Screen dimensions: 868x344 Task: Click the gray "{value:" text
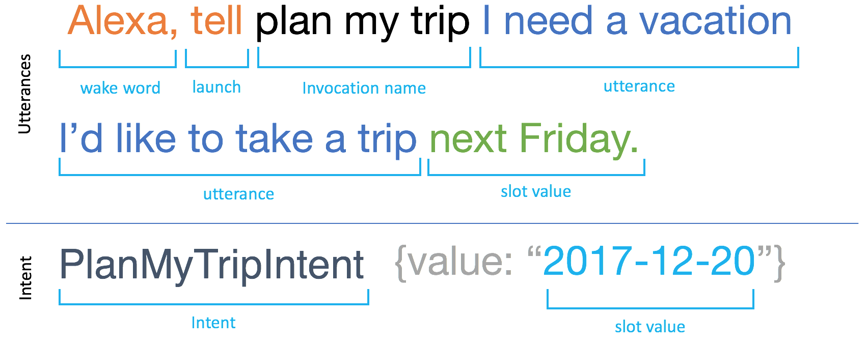[454, 262]
